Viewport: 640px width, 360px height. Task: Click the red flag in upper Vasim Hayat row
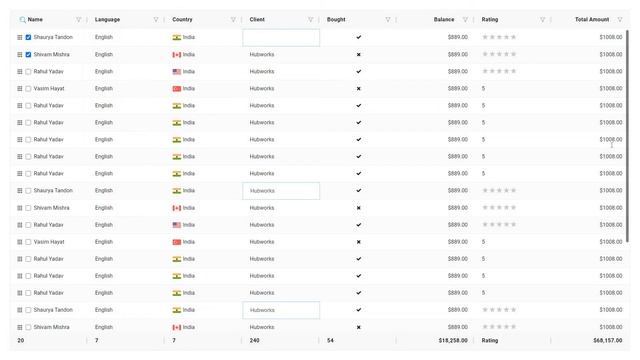click(177, 89)
